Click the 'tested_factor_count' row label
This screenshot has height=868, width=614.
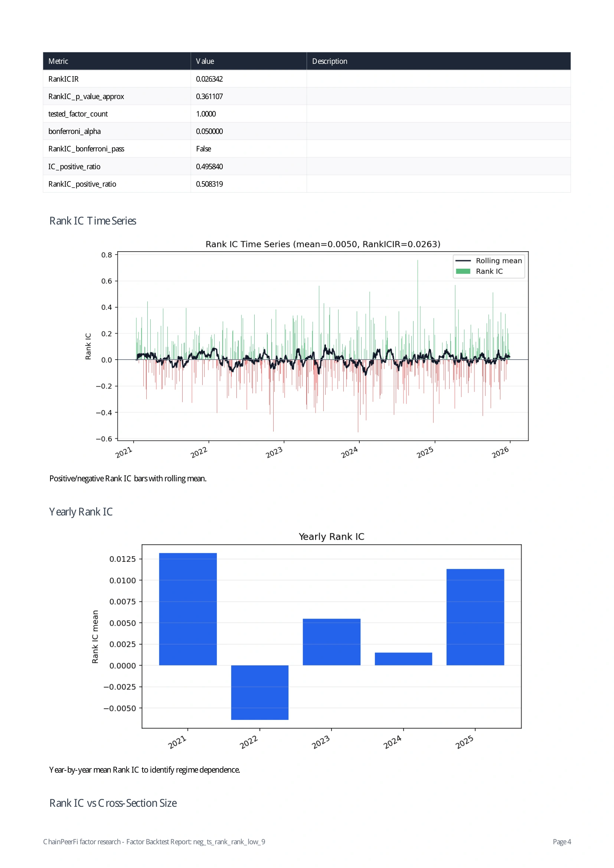78,114
